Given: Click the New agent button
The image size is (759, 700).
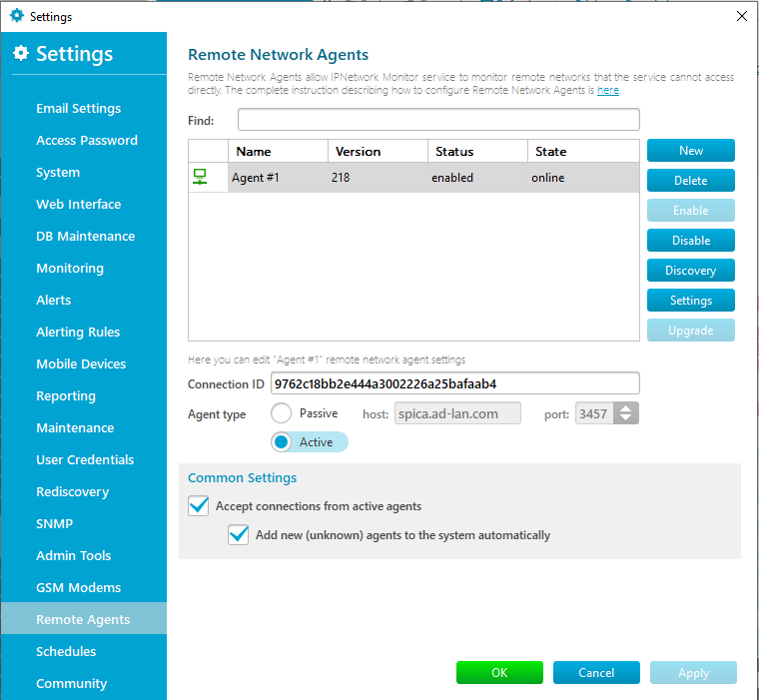Looking at the screenshot, I should pyautogui.click(x=691, y=151).
